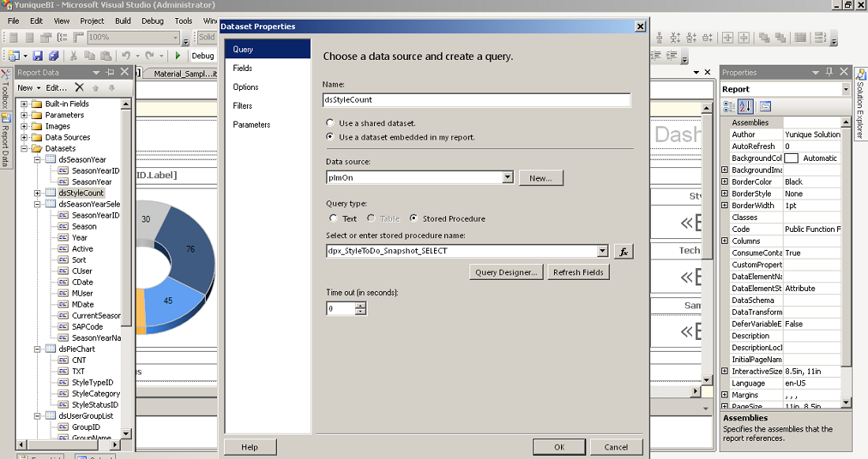Click the Increase Indent icon
Image resolution: width=868 pixels, height=459 pixels.
672,55
